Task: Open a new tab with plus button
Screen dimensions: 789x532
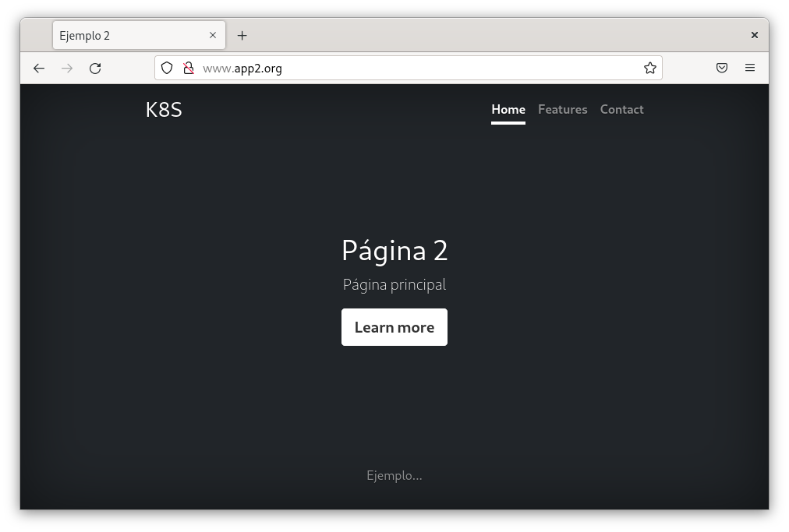Action: pos(242,36)
